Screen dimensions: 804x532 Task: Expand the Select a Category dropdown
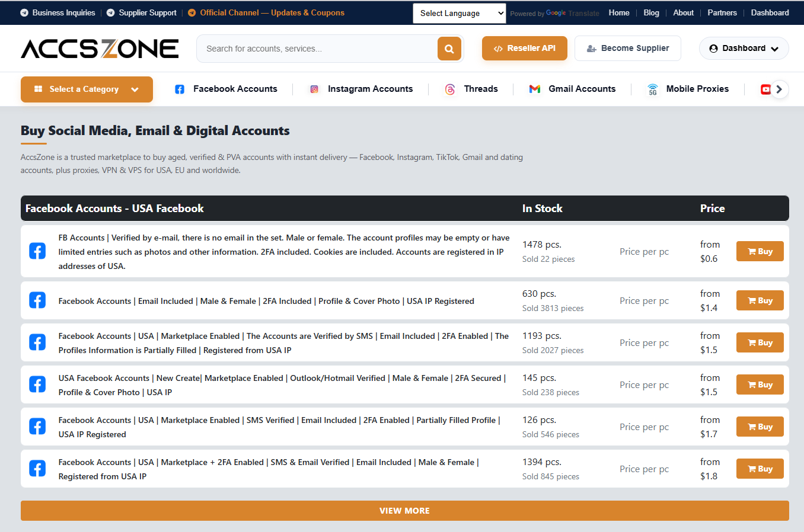[x=87, y=89]
